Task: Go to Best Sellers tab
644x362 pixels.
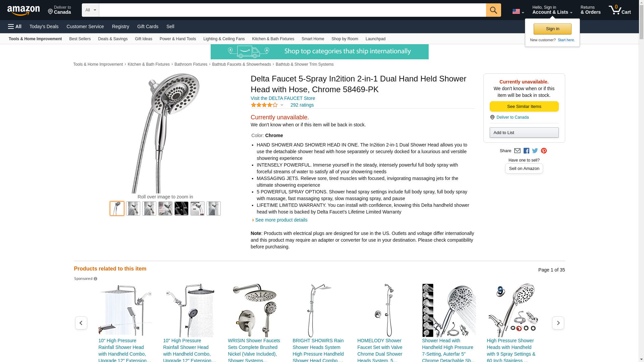Action: [x=80, y=39]
